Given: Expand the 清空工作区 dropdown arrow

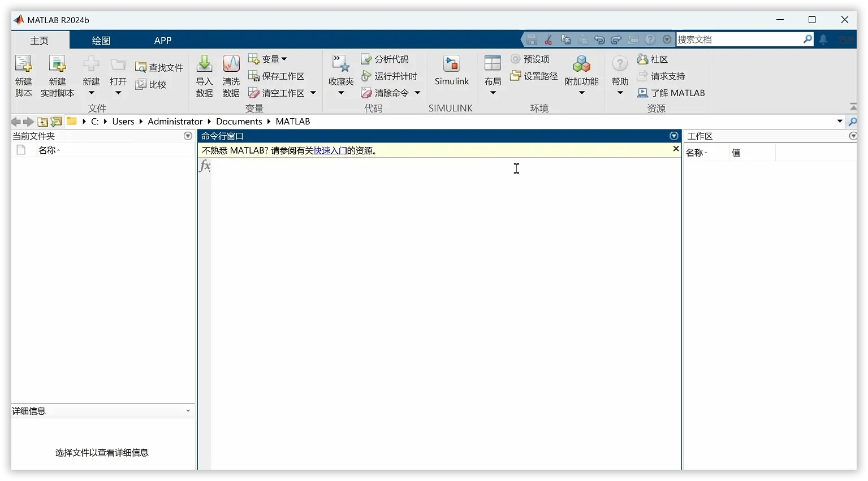Looking at the screenshot, I should [x=313, y=93].
